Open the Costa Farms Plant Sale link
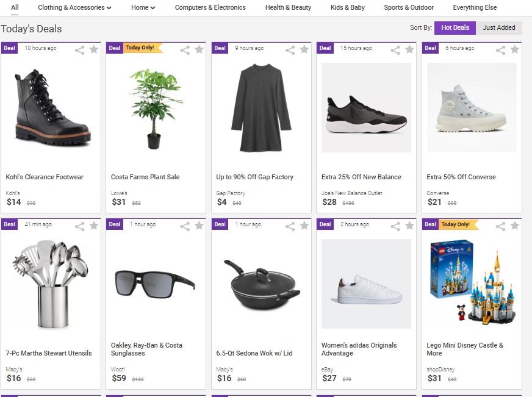Image resolution: width=532 pixels, height=397 pixels. click(x=145, y=177)
